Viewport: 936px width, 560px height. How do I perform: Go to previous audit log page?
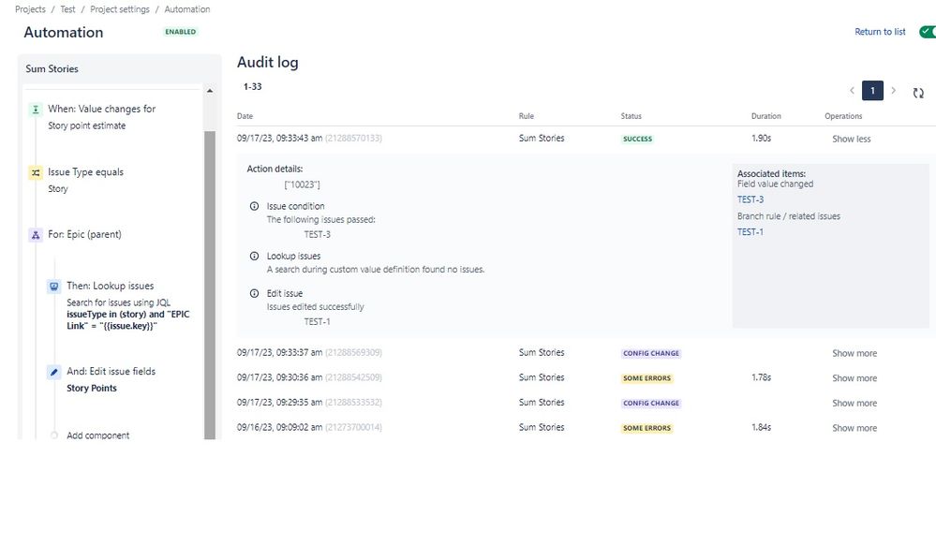(852, 91)
